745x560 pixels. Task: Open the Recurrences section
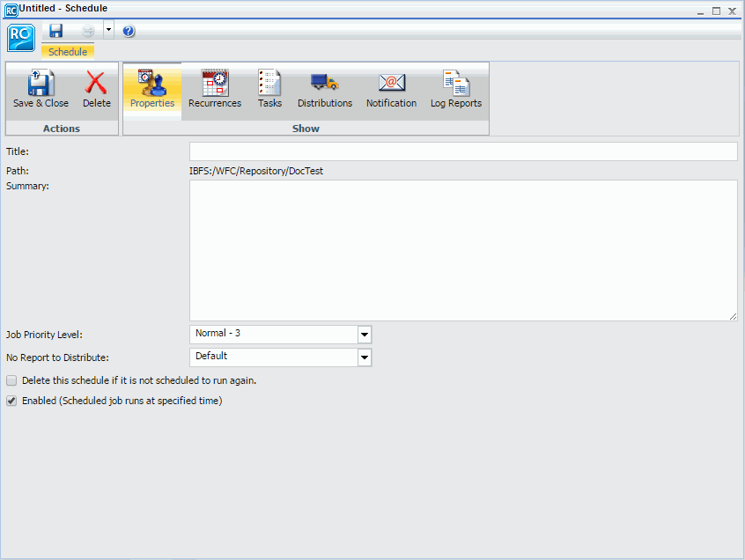click(x=215, y=89)
